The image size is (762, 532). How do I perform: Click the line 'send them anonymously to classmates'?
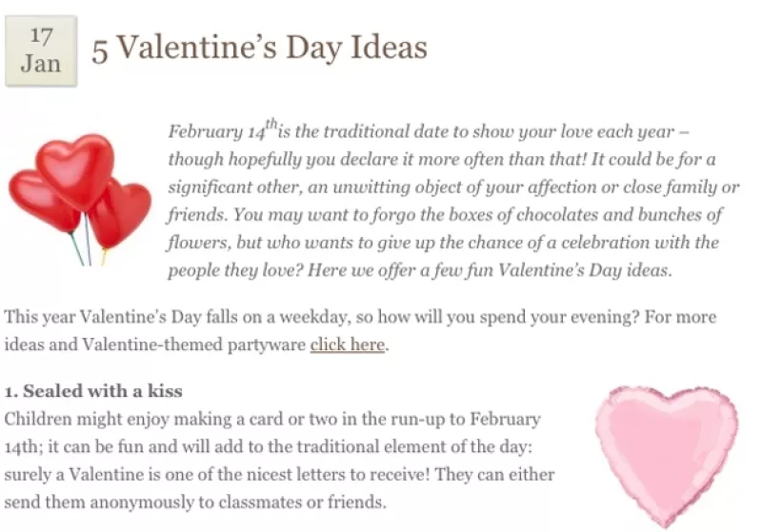tap(195, 502)
